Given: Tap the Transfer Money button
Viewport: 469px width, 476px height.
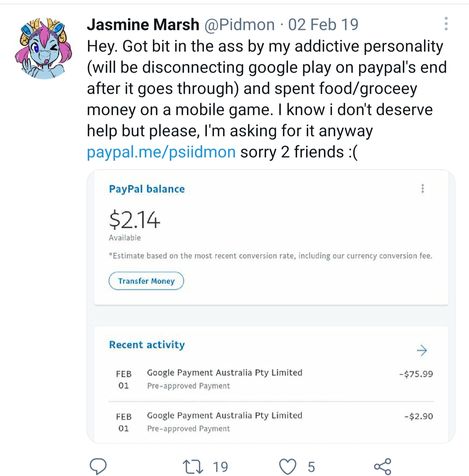Looking at the screenshot, I should [x=146, y=281].
